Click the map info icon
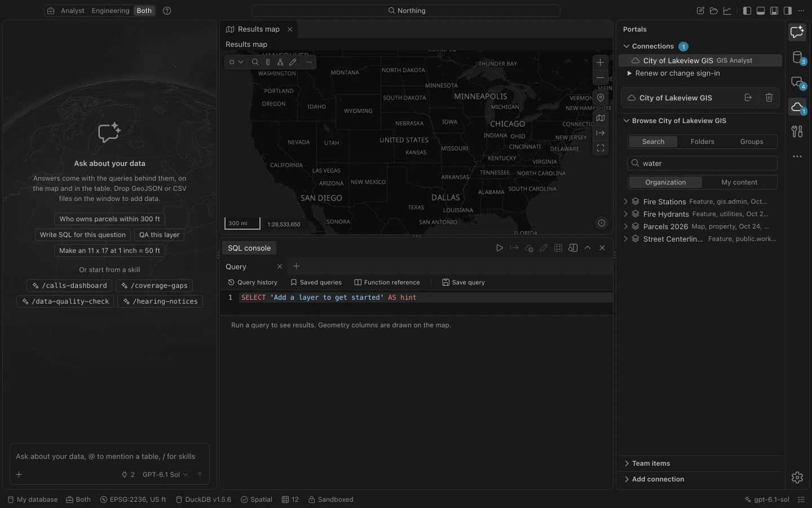This screenshot has width=812, height=508. [602, 223]
